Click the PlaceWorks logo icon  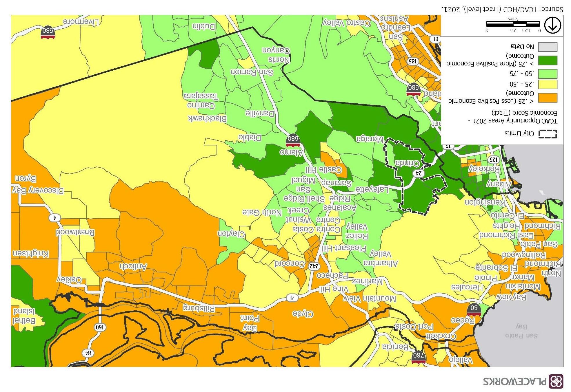coord(557,381)
